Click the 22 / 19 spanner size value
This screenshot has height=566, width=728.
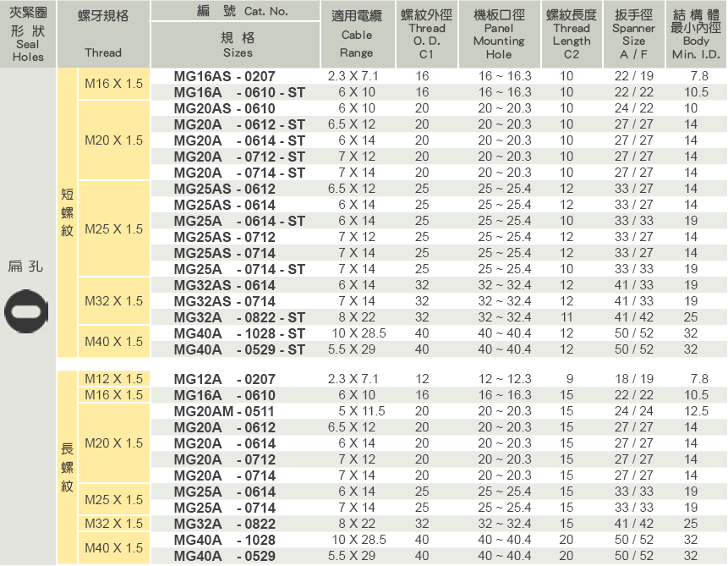[634, 76]
